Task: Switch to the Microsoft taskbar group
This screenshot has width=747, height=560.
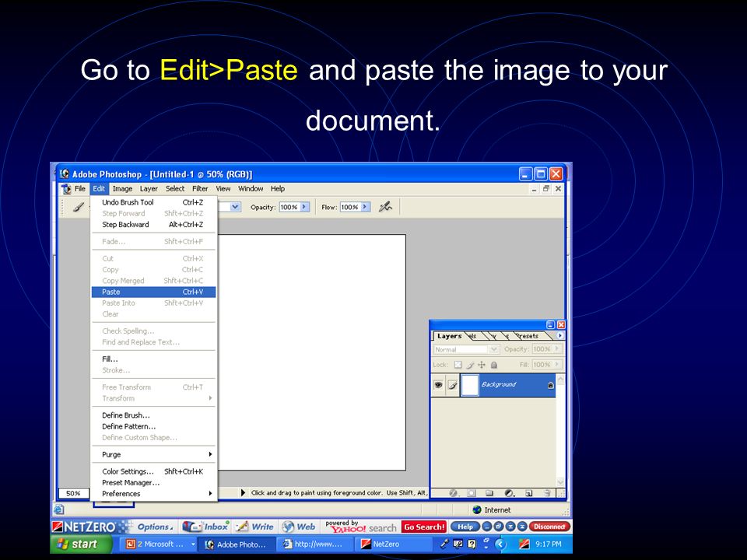Action: click(157, 544)
